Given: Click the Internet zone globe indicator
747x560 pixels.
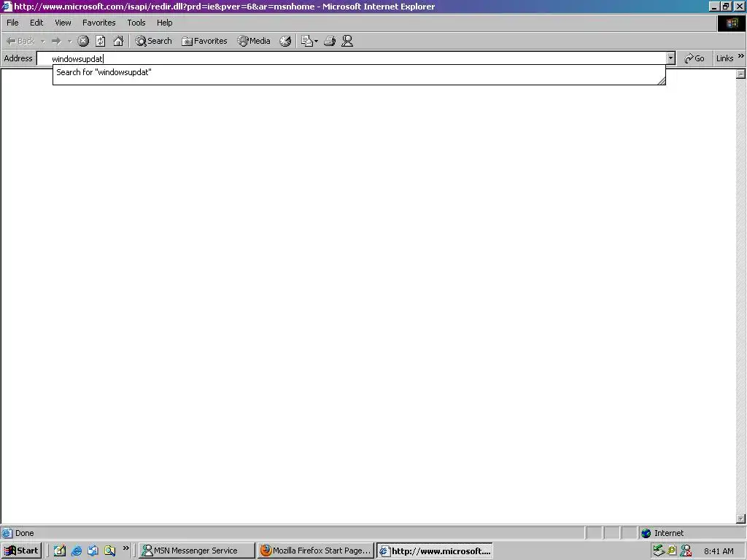Looking at the screenshot, I should pos(646,533).
